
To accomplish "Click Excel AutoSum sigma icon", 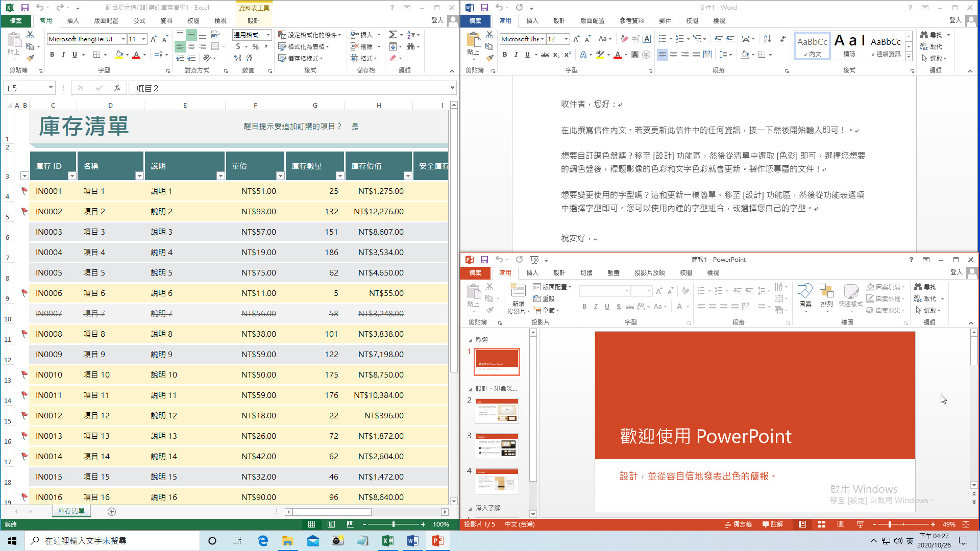I will pyautogui.click(x=393, y=35).
